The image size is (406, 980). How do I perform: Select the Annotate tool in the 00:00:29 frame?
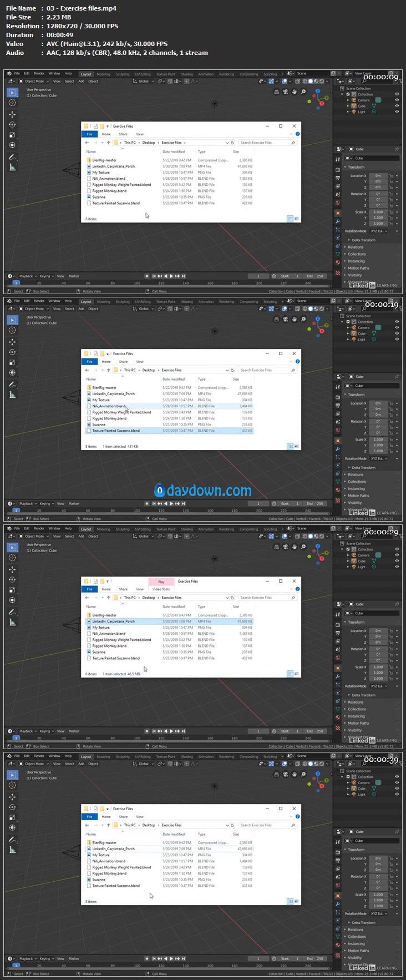tap(12, 612)
